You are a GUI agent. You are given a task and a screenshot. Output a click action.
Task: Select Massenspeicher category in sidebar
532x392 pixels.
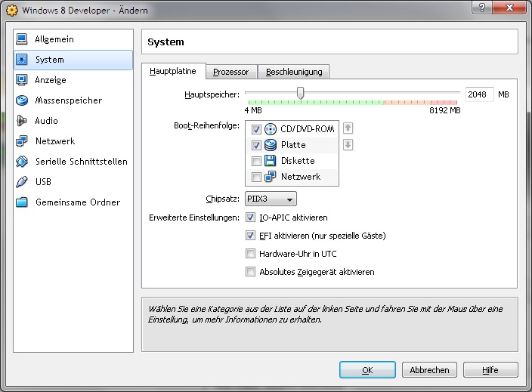coord(73,100)
